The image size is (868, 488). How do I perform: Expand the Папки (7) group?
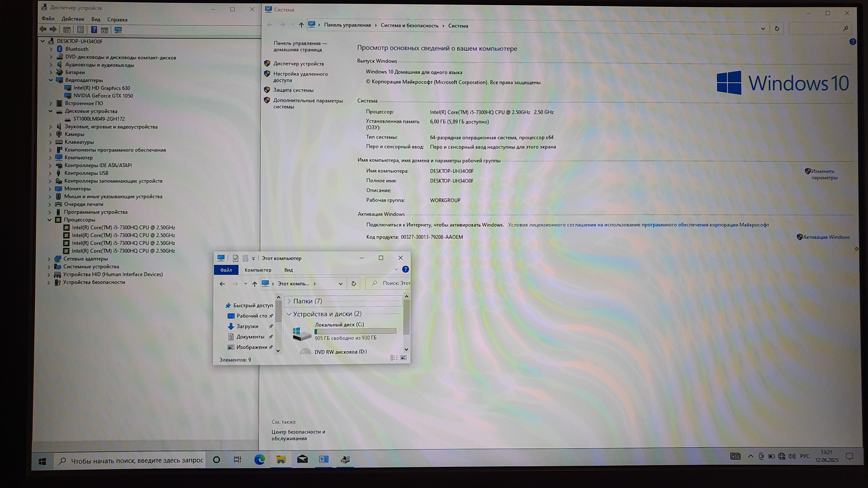click(289, 301)
